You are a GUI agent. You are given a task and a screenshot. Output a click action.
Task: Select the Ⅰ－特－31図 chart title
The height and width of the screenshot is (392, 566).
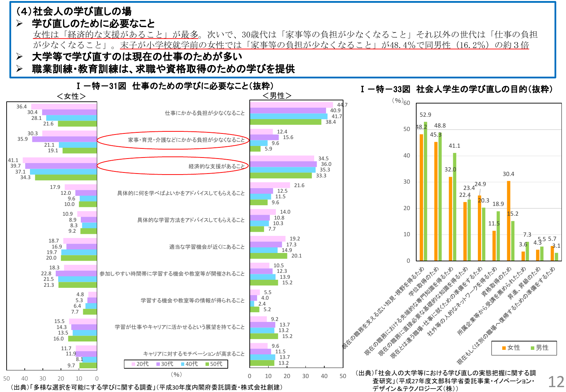click(175, 86)
